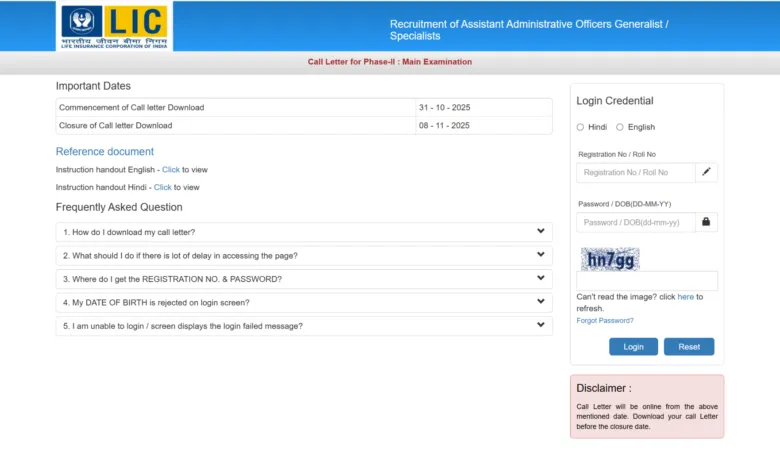Click the '08 - 11 - 2025' date cell

(484, 125)
